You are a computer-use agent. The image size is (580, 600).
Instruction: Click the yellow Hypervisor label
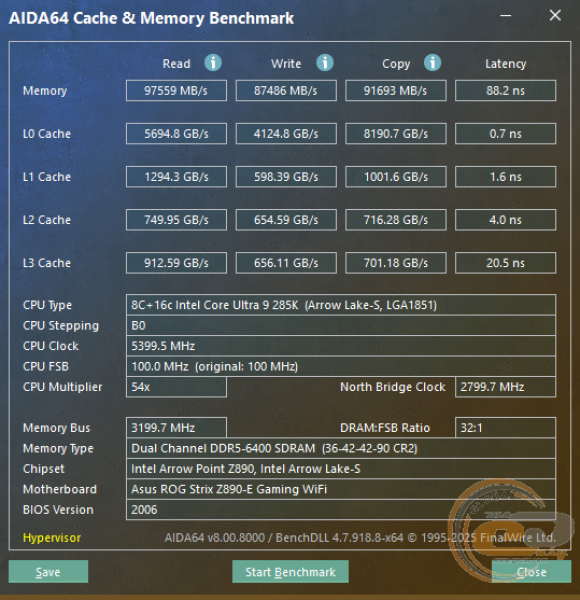coord(52,538)
